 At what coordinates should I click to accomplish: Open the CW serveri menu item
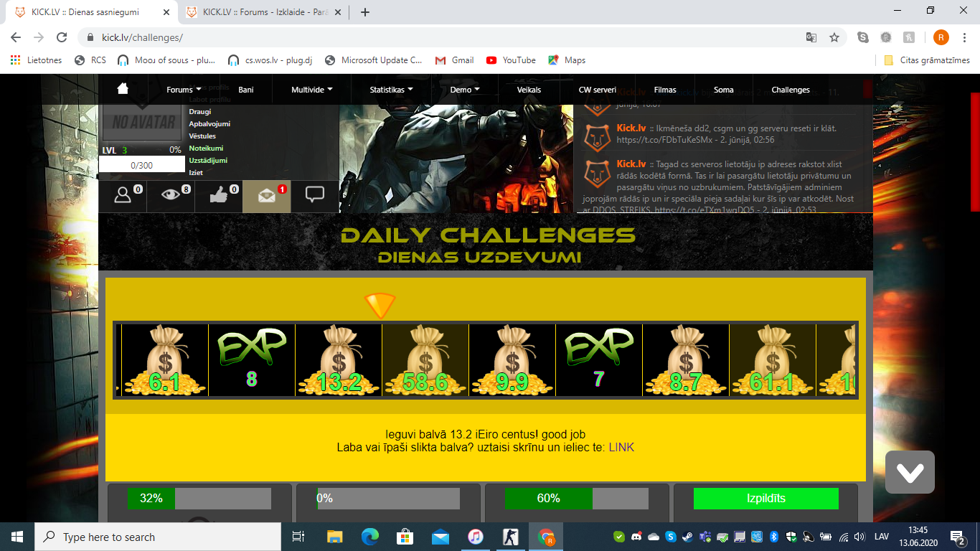pos(598,90)
